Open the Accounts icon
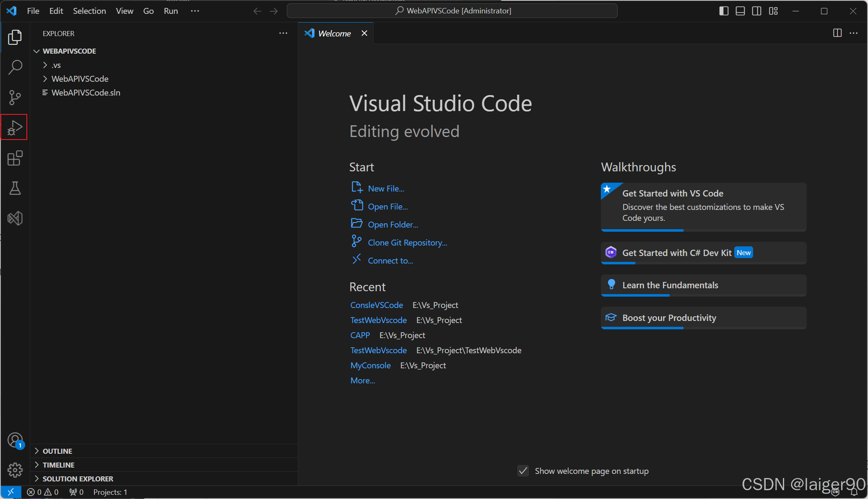Viewport: 868px width, 499px height. coord(15,440)
